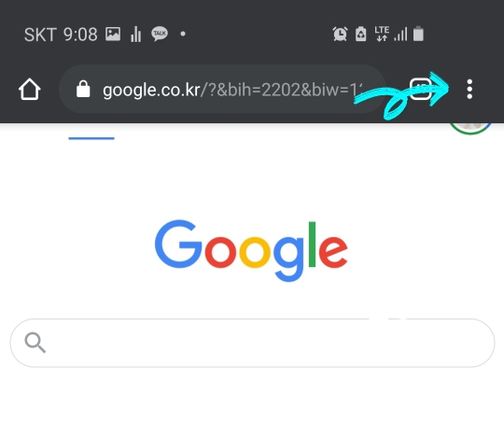
Task: Tap the picture notification icon in status bar
Action: click(x=113, y=34)
